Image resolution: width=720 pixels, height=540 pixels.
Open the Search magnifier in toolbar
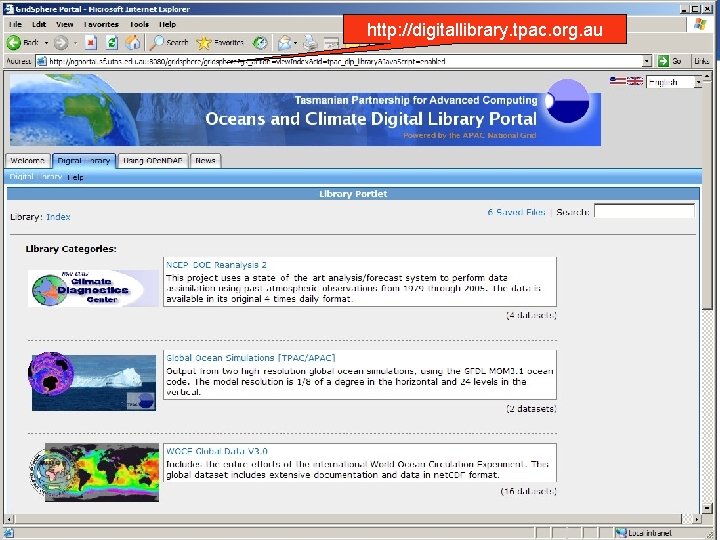[157, 43]
